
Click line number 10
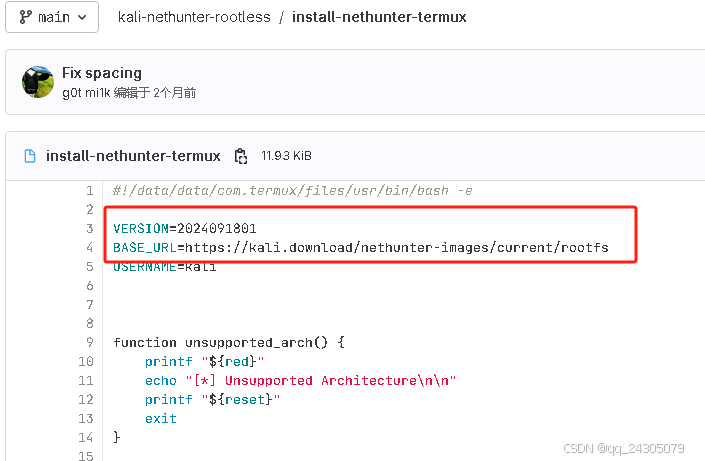point(86,361)
